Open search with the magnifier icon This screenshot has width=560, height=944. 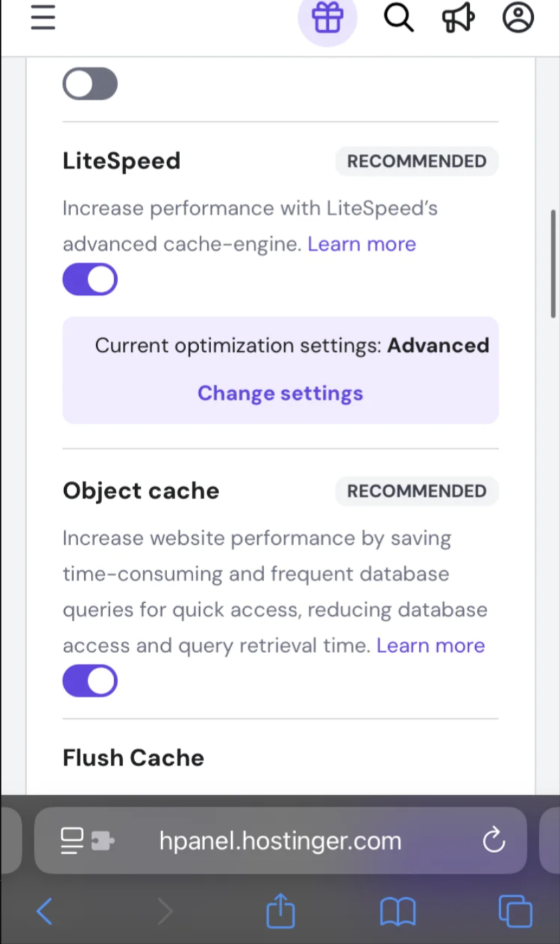point(398,18)
